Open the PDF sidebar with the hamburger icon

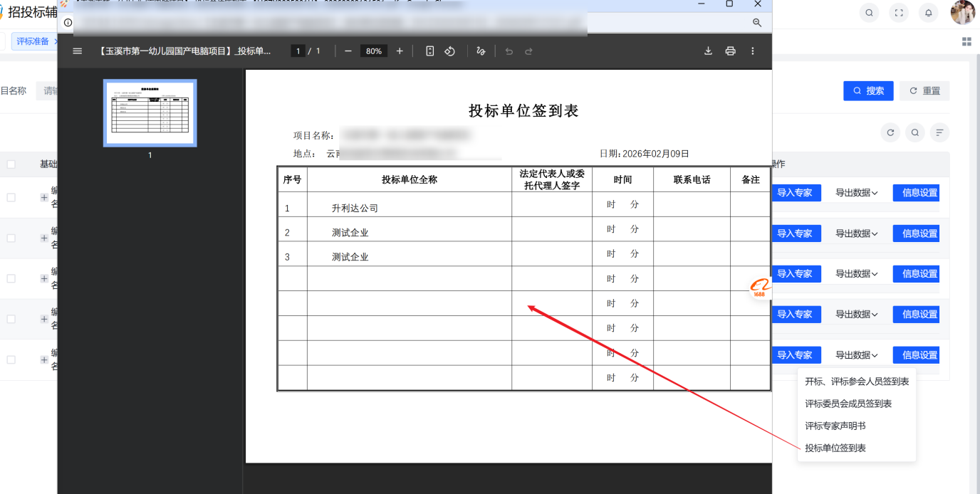point(77,51)
